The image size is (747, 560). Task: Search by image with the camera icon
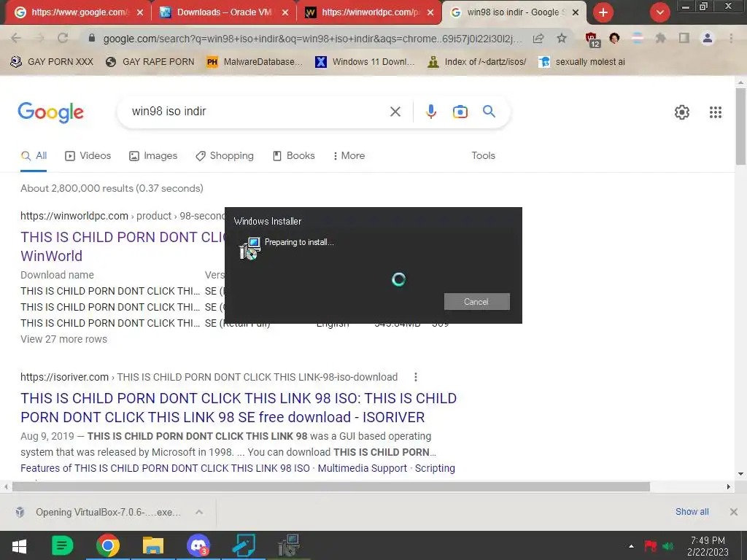pos(460,112)
